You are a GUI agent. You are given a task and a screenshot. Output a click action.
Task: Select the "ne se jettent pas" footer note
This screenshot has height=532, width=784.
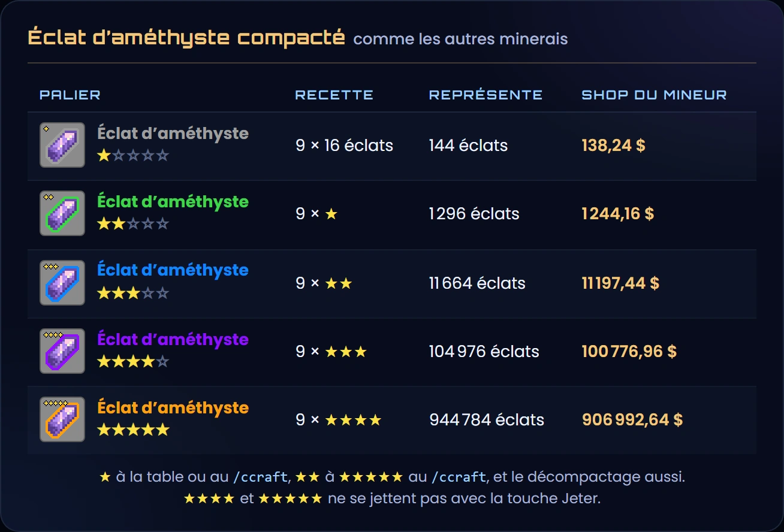click(x=388, y=498)
